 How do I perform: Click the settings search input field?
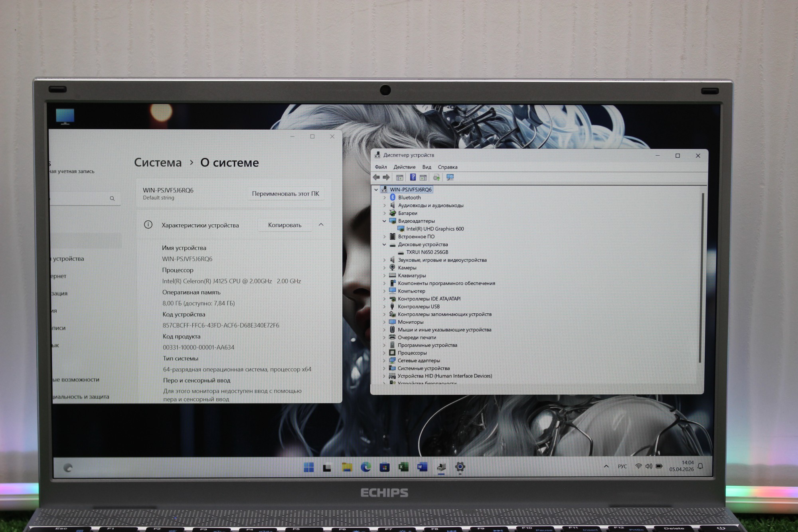80,198
